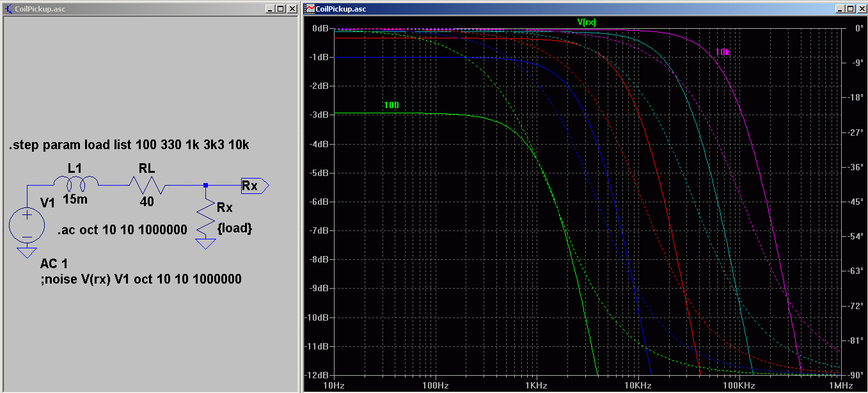Click the green 100 plot annotation

pos(391,105)
